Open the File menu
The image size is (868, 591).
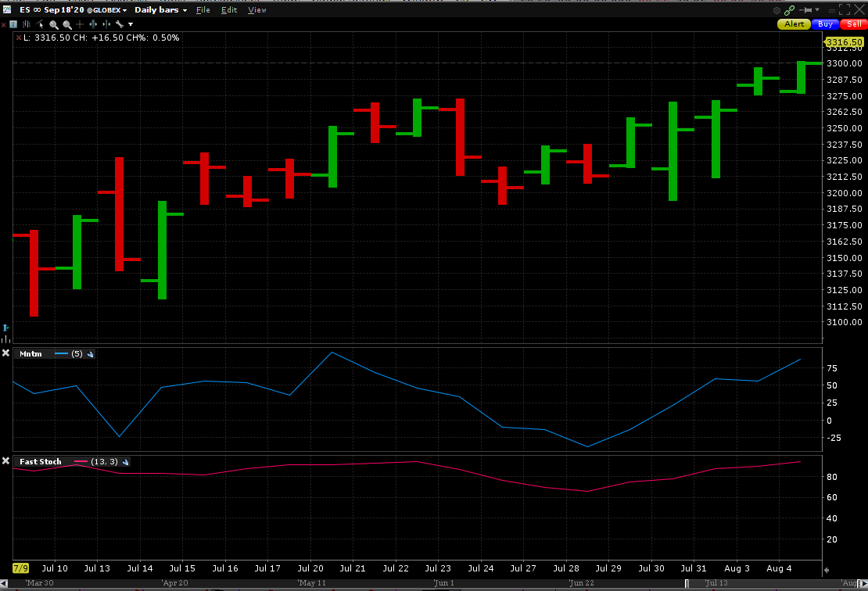tap(203, 10)
